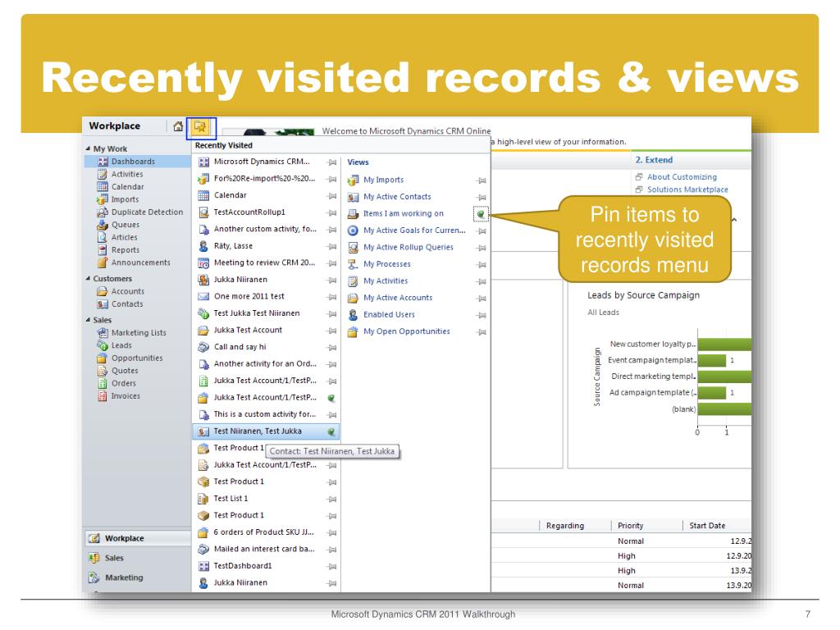Image resolution: width=840 pixels, height=630 pixels.
Task: Pin the My Processes view
Action: point(482,265)
